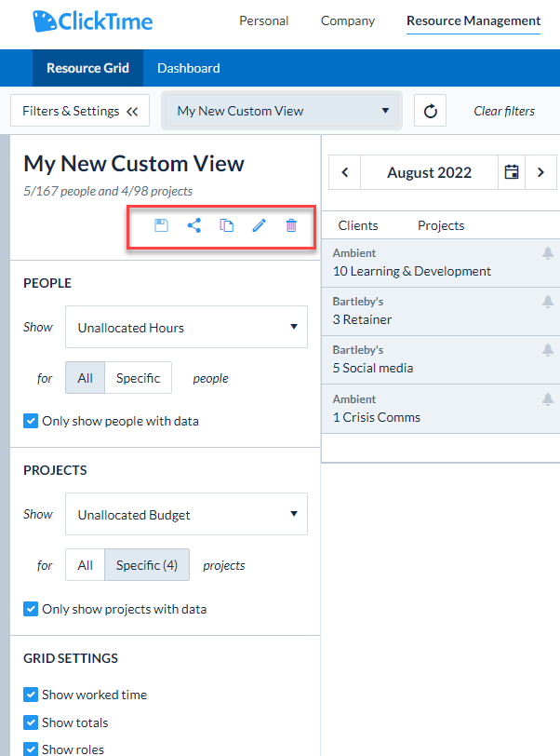Select All people option
The width and height of the screenshot is (560, 756).
tap(85, 378)
